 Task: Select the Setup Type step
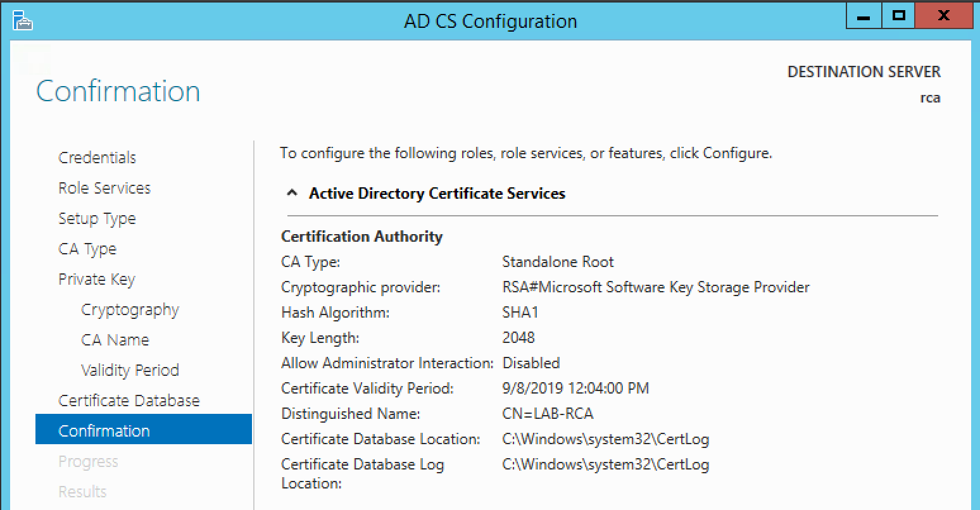pyautogui.click(x=97, y=218)
